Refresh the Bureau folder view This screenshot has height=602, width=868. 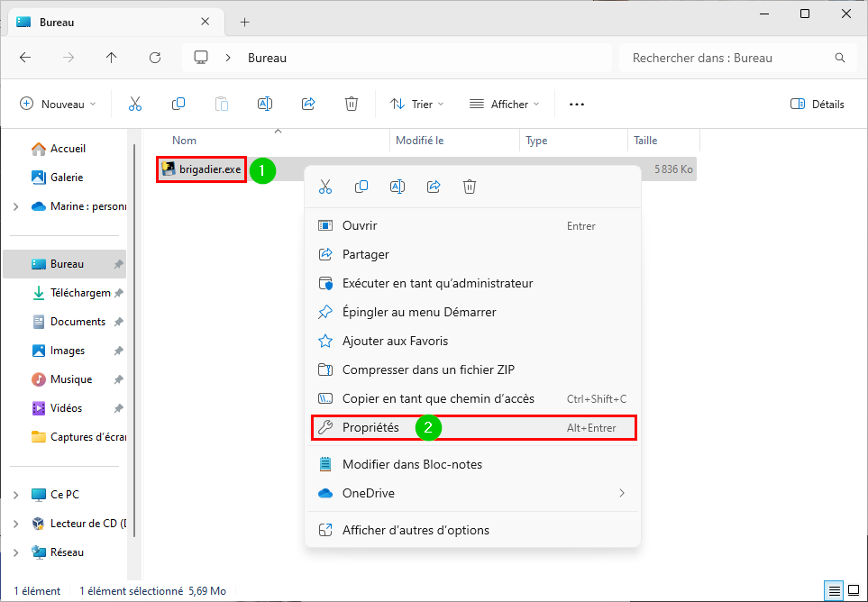click(x=155, y=58)
